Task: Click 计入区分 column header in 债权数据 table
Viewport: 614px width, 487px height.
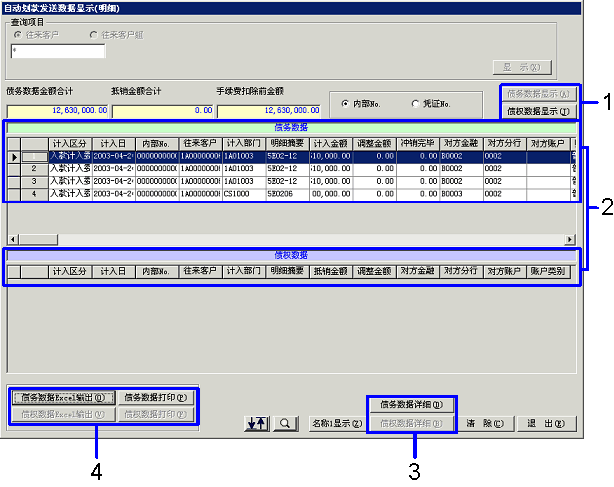Action: [x=70, y=271]
